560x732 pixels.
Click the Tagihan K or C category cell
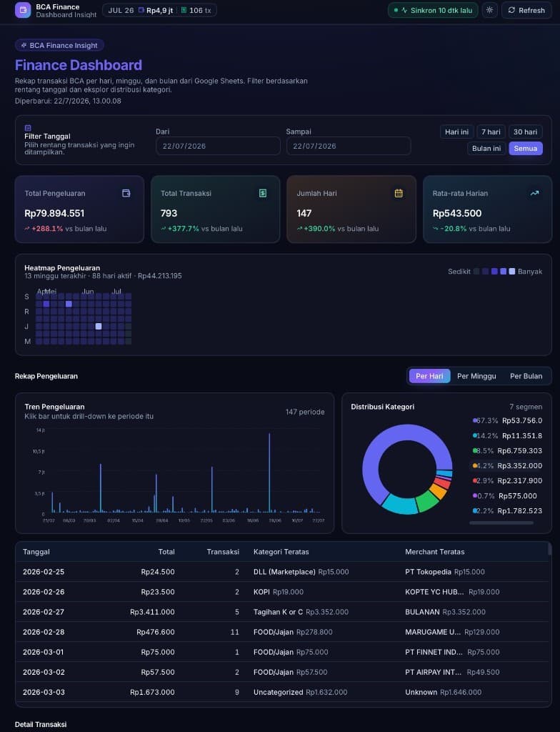point(301,612)
